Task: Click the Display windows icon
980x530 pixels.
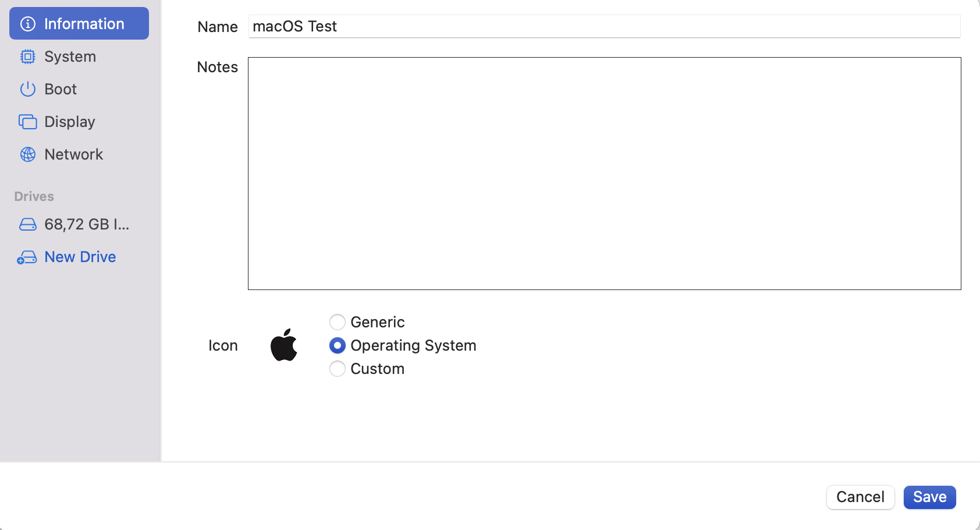Action: pos(27,121)
